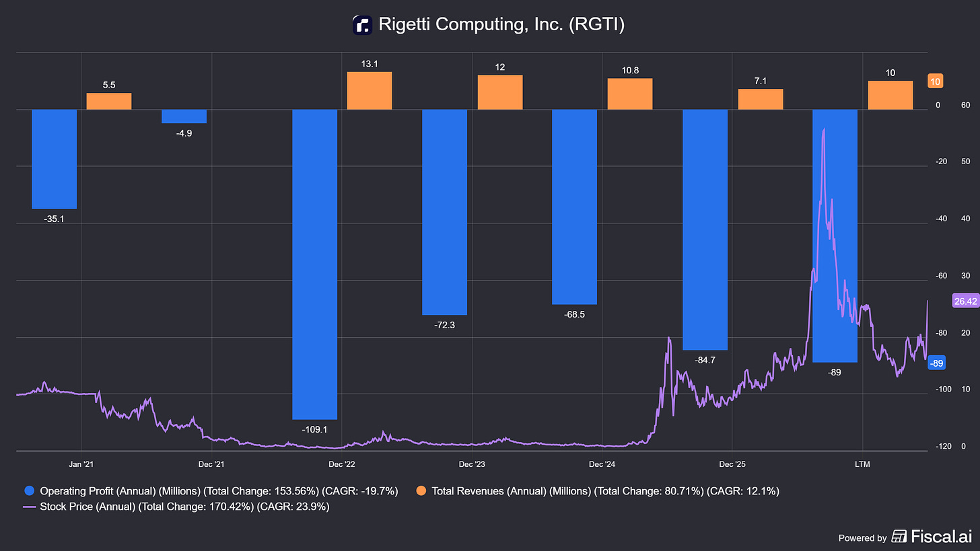
Task: Click the purple 26.42 stock price badge
Action: [965, 301]
